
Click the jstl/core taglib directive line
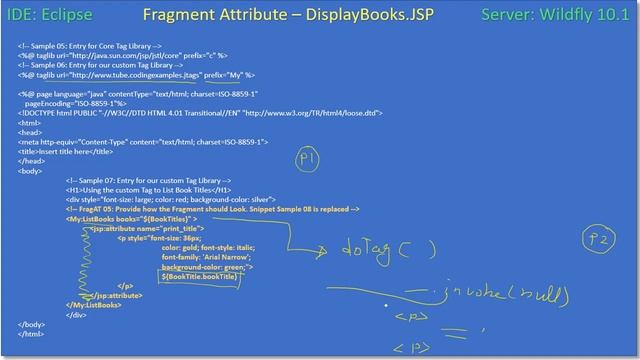coord(122,56)
